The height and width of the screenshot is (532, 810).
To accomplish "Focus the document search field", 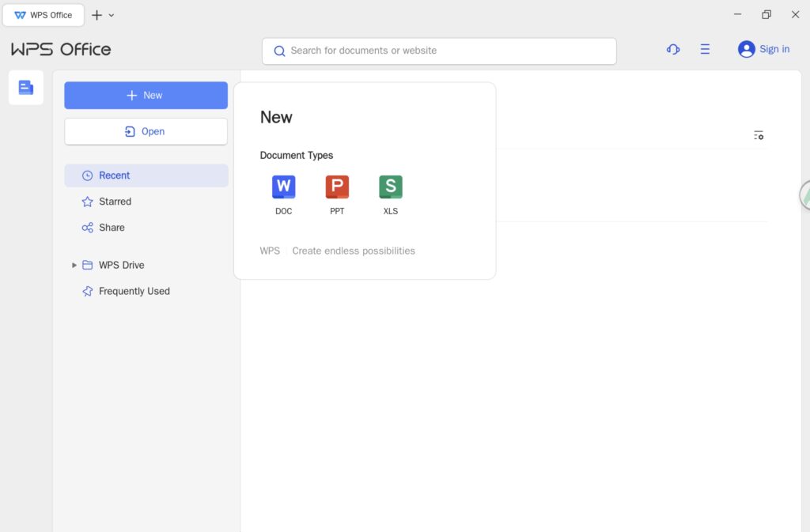I will [439, 51].
